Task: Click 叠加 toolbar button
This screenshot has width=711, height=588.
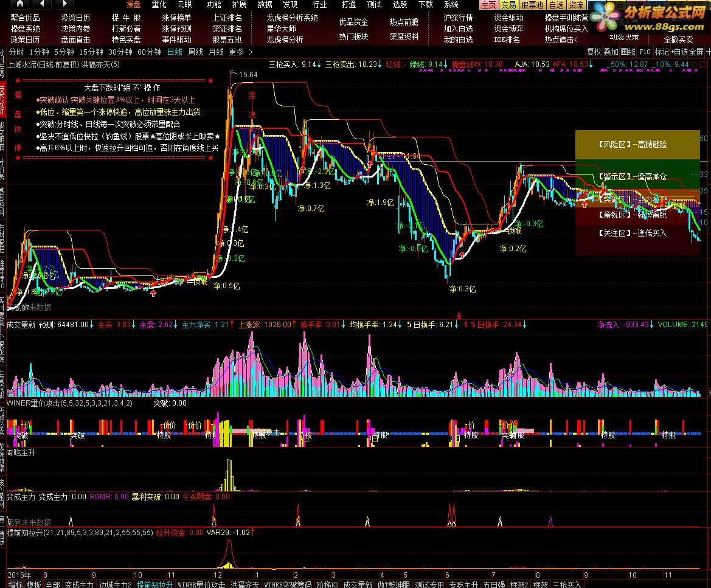Action: coord(611,52)
